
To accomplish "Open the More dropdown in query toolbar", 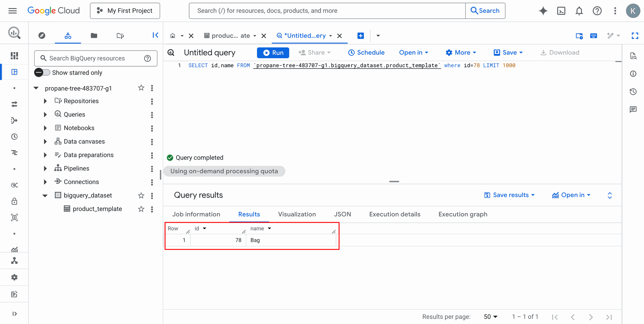I will [461, 53].
